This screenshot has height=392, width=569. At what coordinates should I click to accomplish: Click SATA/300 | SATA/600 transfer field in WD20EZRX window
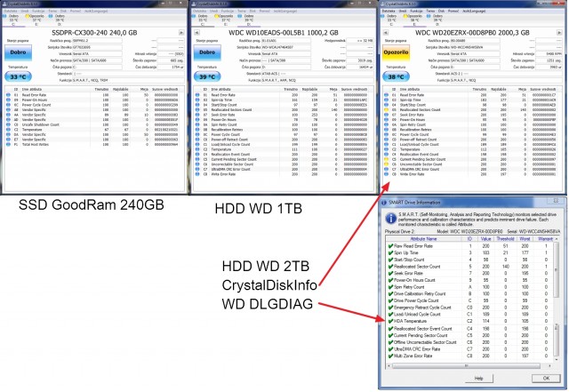tap(475, 60)
